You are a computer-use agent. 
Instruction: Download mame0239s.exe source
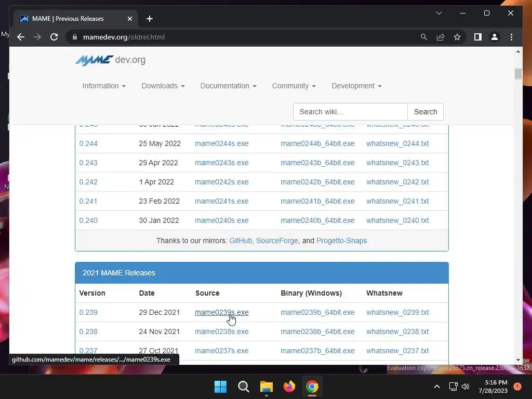(221, 312)
